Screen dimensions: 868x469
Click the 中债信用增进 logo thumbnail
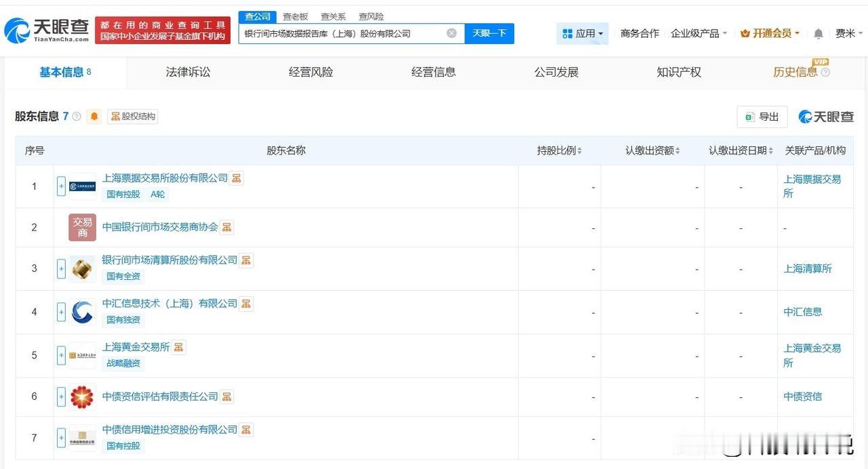(x=82, y=438)
